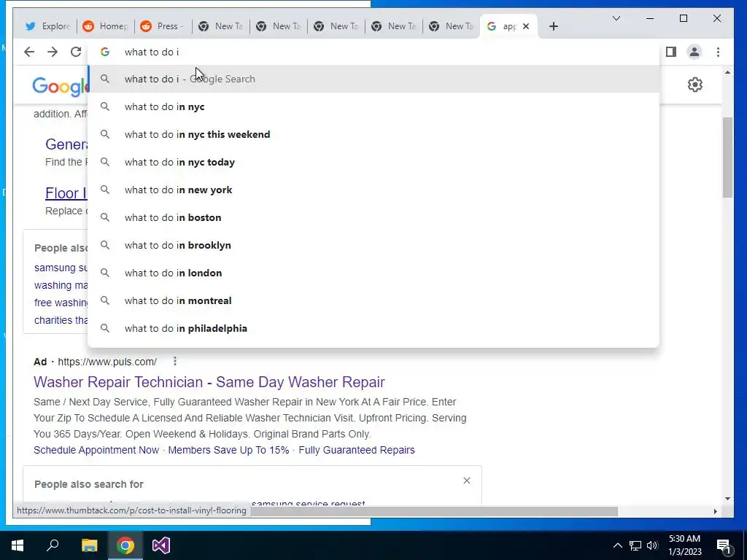The height and width of the screenshot is (560, 747).
Task: Switch to the Reddit Homepage tab
Action: pyautogui.click(x=105, y=26)
